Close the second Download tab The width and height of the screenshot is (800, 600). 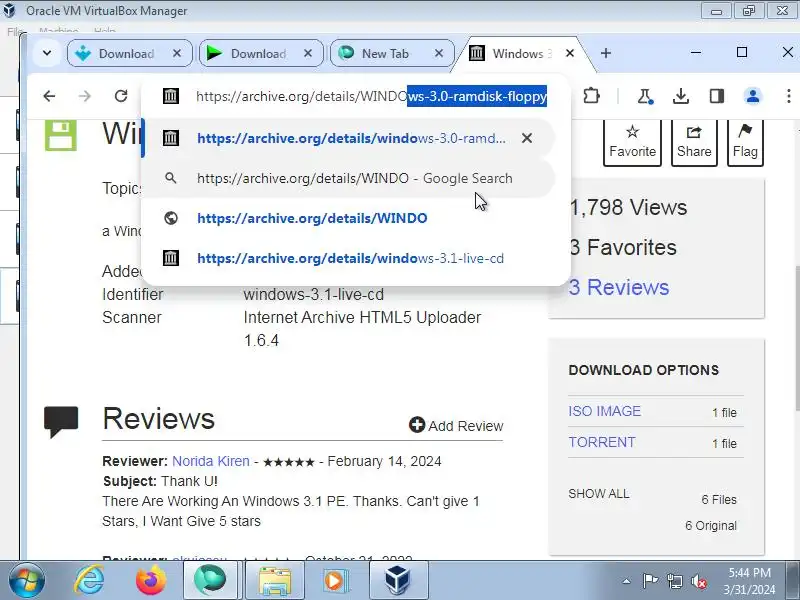[x=308, y=53]
